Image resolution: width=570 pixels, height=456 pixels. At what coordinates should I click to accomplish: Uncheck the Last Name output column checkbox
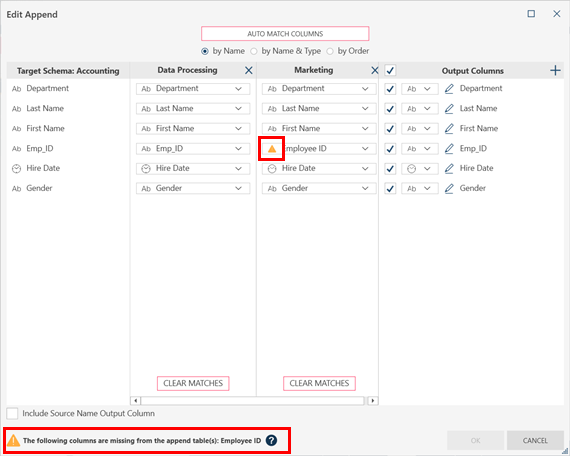point(390,109)
